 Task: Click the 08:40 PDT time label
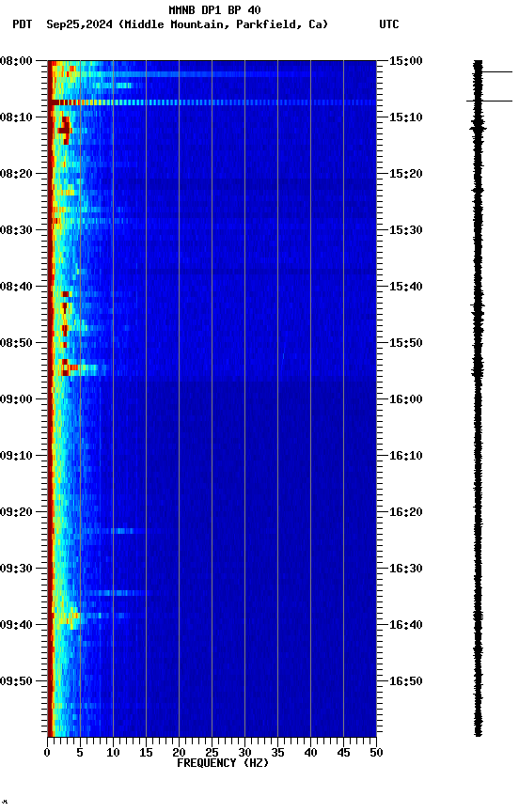(16, 287)
